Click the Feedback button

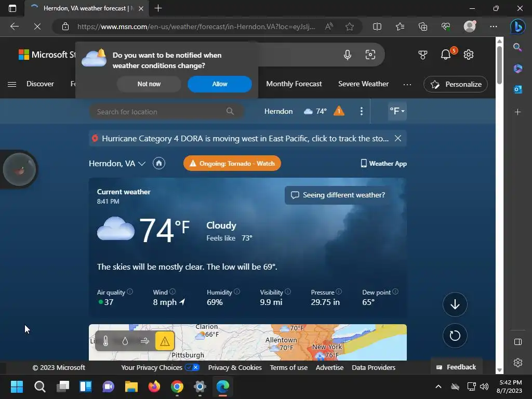coord(456,367)
